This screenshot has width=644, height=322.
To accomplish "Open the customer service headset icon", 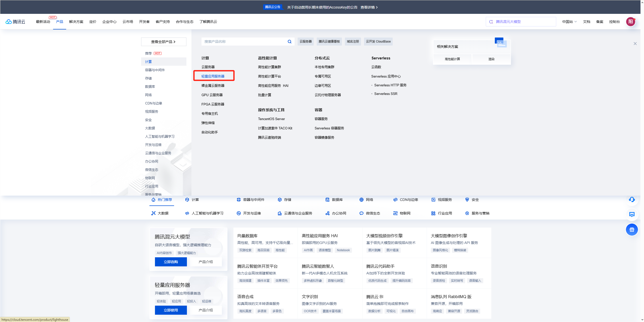I will [x=632, y=200].
